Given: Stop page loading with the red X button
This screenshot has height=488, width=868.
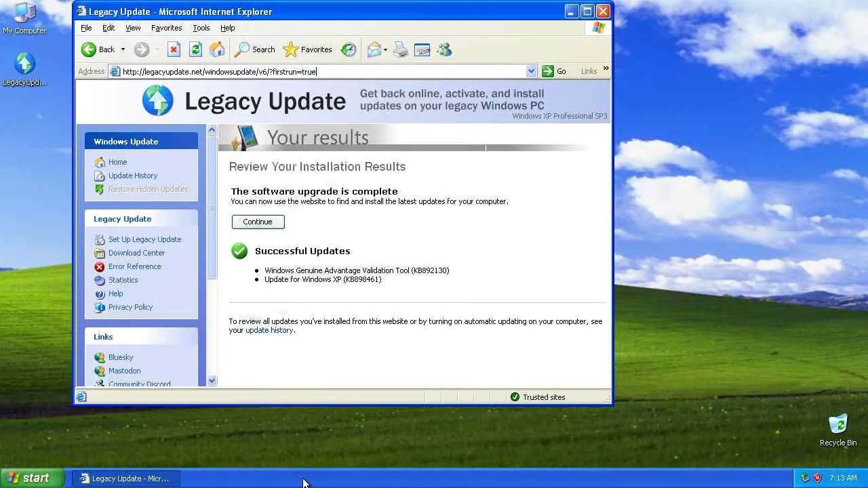Looking at the screenshot, I should pos(174,49).
